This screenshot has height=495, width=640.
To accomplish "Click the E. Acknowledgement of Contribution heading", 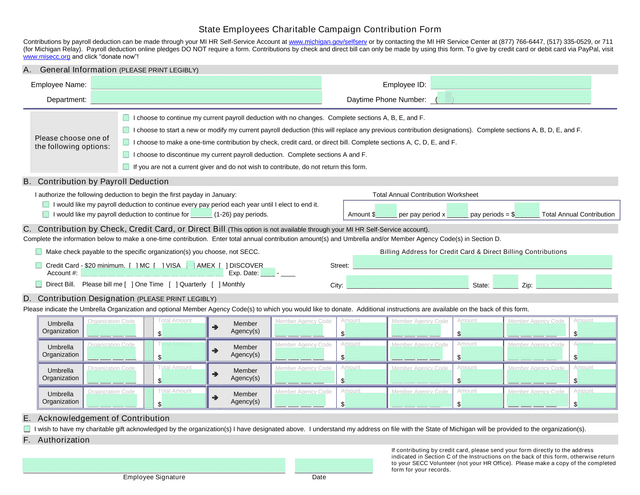I will coord(96,418).
